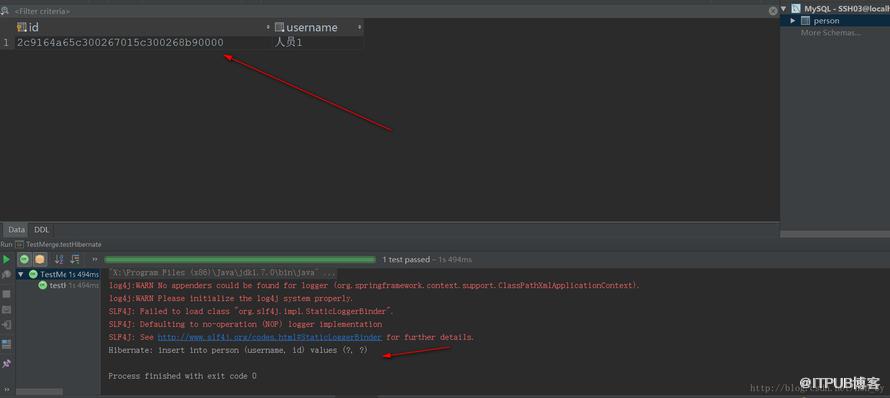Click the SLF4J Failed to load class line
The width and height of the screenshot is (890, 398).
click(x=251, y=312)
